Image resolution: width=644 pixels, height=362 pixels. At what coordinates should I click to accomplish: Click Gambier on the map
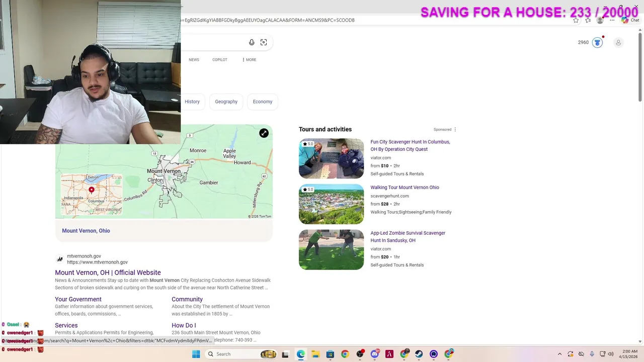[x=208, y=183]
